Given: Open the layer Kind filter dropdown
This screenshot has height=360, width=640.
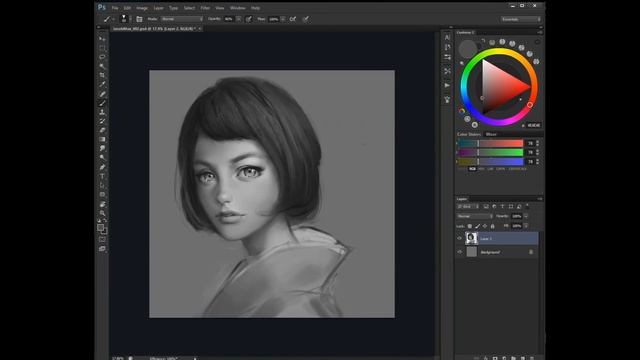Looking at the screenshot, I should (x=468, y=207).
